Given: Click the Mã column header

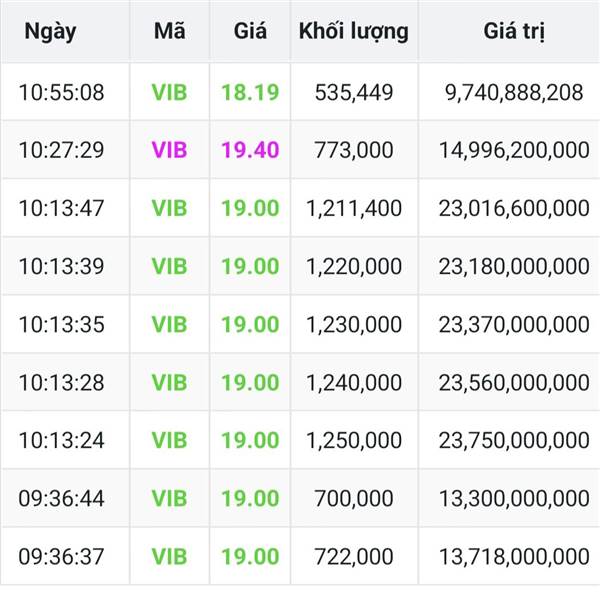Looking at the screenshot, I should click(169, 31).
